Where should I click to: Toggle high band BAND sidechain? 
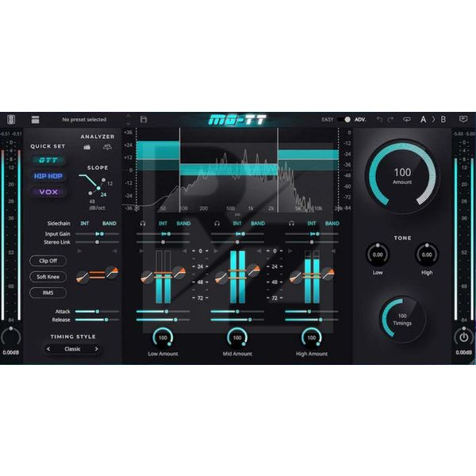pyautogui.click(x=332, y=224)
